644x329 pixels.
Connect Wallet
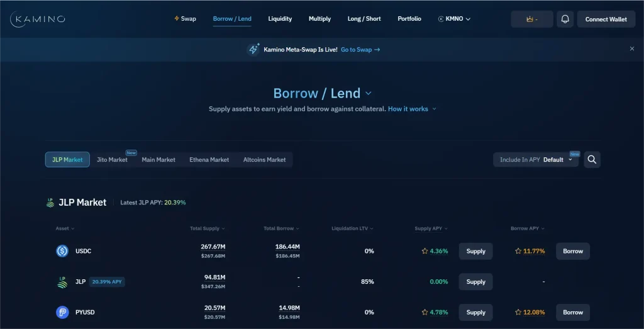[x=606, y=19]
